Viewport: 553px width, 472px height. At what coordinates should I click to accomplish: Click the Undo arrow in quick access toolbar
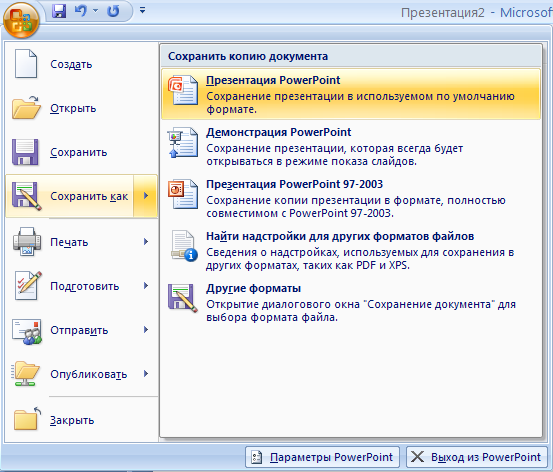[81, 11]
